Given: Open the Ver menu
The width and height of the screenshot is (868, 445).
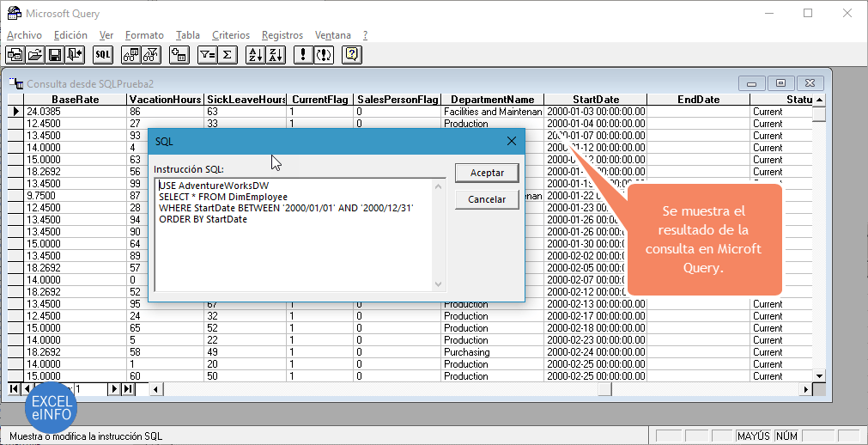Looking at the screenshot, I should pos(106,35).
